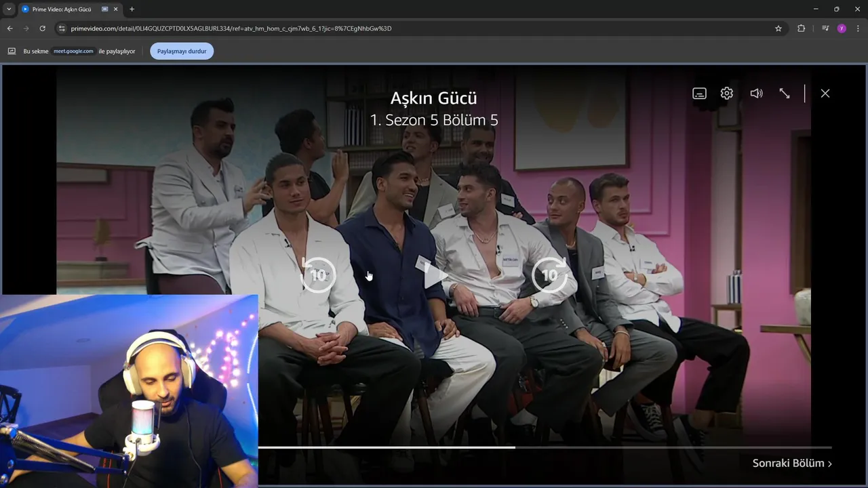View site information icon in address bar
The image size is (868, 488).
tap(62, 28)
